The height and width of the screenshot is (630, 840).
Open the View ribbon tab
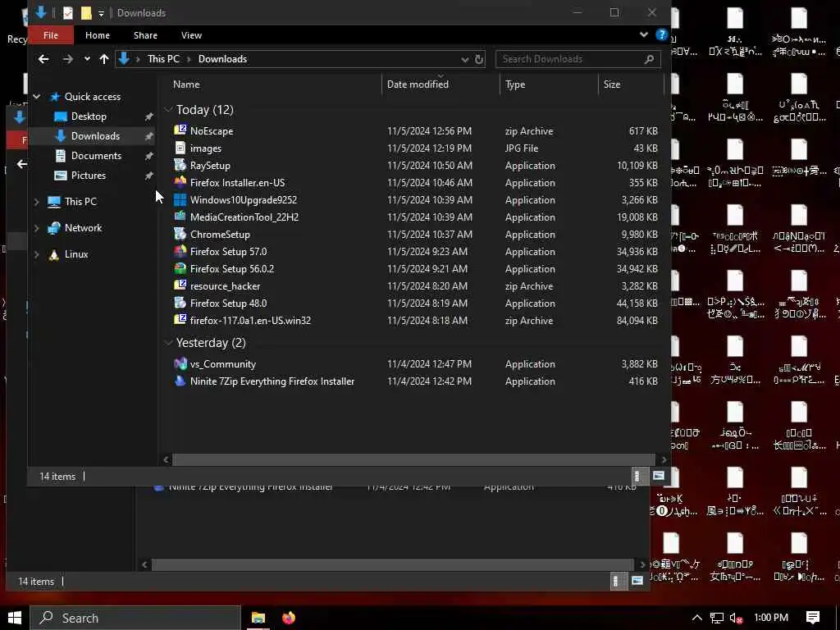[x=191, y=34]
